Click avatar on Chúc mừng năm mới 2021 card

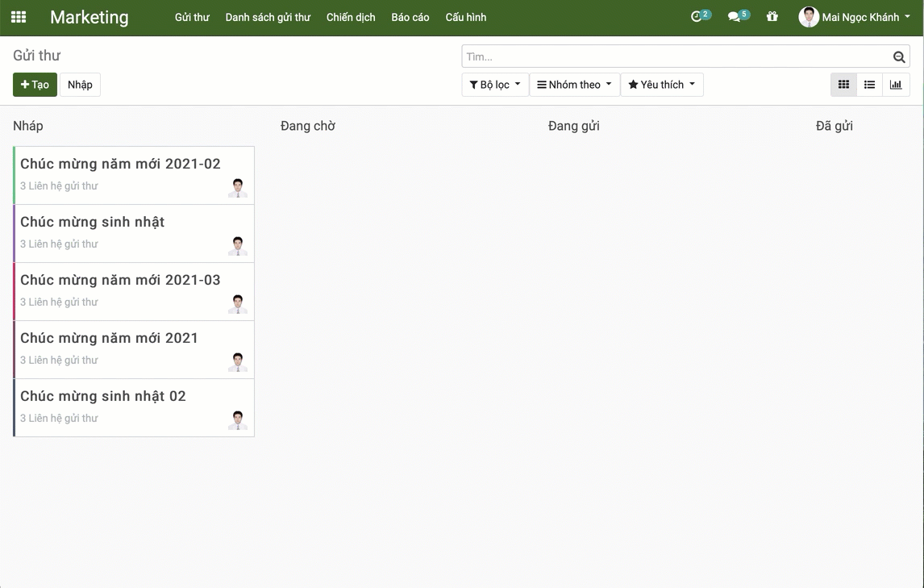tap(238, 361)
